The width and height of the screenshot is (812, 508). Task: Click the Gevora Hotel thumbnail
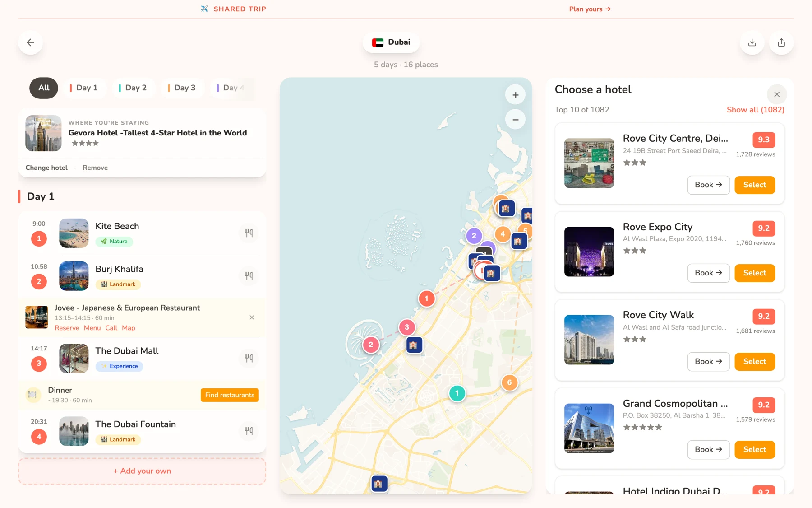pyautogui.click(x=43, y=133)
